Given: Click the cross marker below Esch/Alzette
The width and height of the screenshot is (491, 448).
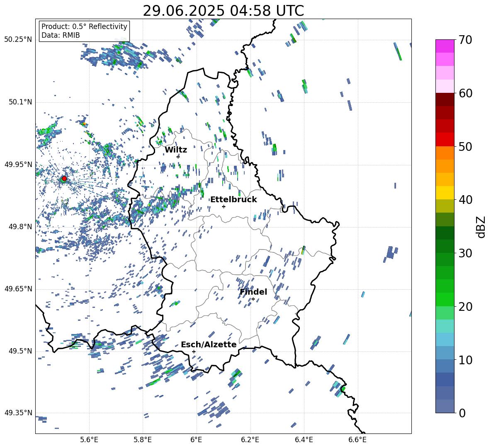Looking at the screenshot, I should [194, 351].
